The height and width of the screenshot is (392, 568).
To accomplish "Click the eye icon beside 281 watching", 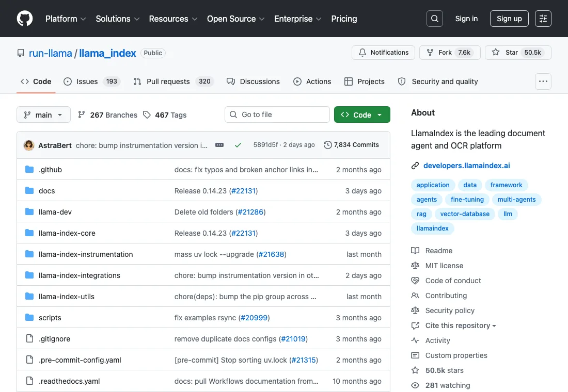I will [415, 385].
